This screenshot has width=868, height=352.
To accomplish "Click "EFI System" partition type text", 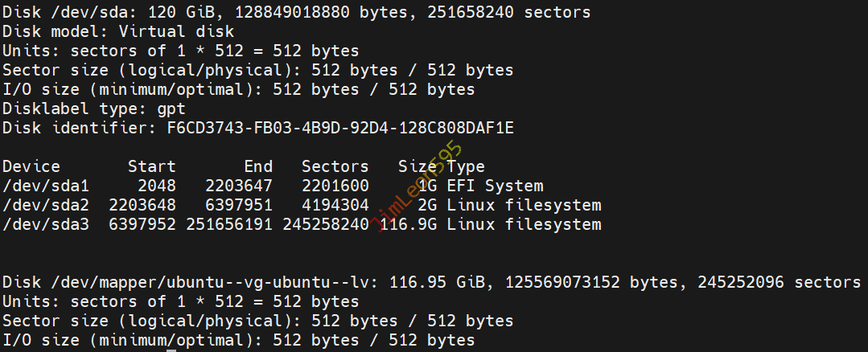I will pos(495,186).
